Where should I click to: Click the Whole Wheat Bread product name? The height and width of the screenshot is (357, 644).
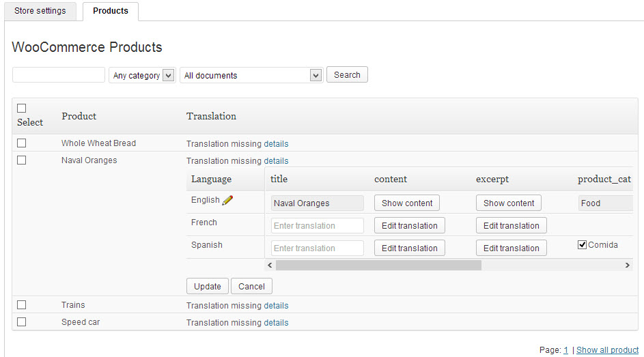[98, 143]
